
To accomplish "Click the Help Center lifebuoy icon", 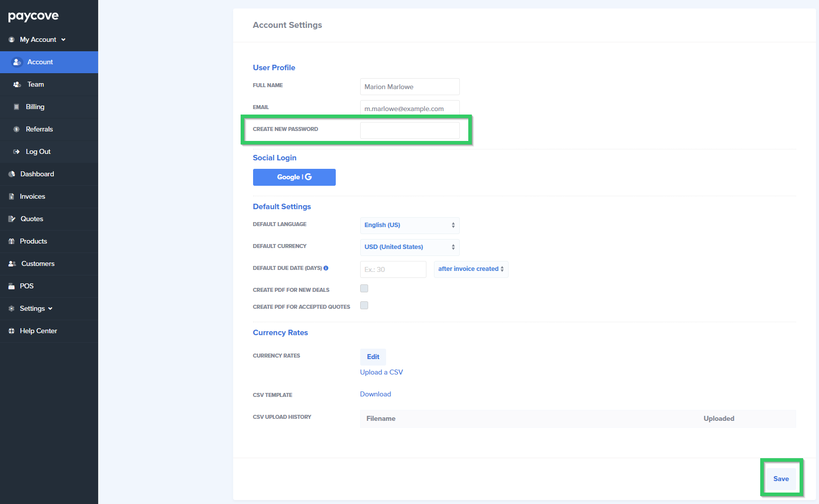I will tap(11, 331).
